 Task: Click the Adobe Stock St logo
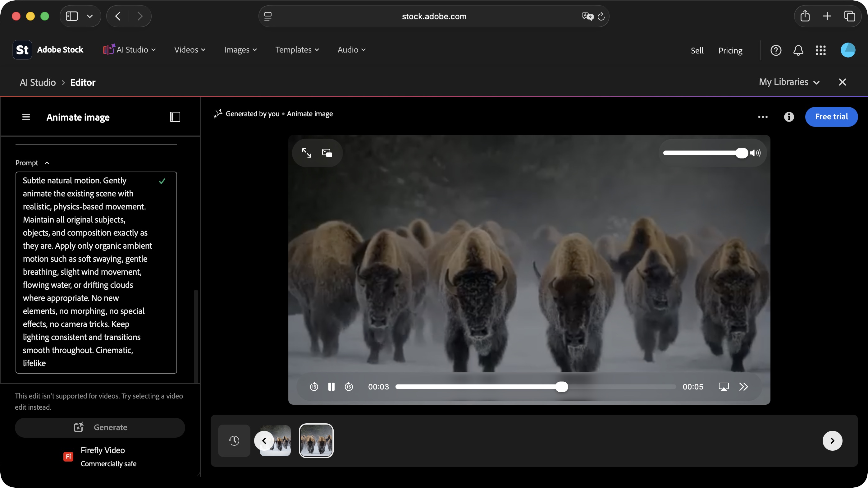point(22,50)
